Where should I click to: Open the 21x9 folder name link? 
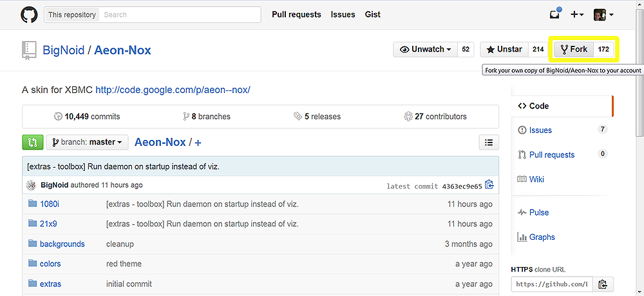50,224
